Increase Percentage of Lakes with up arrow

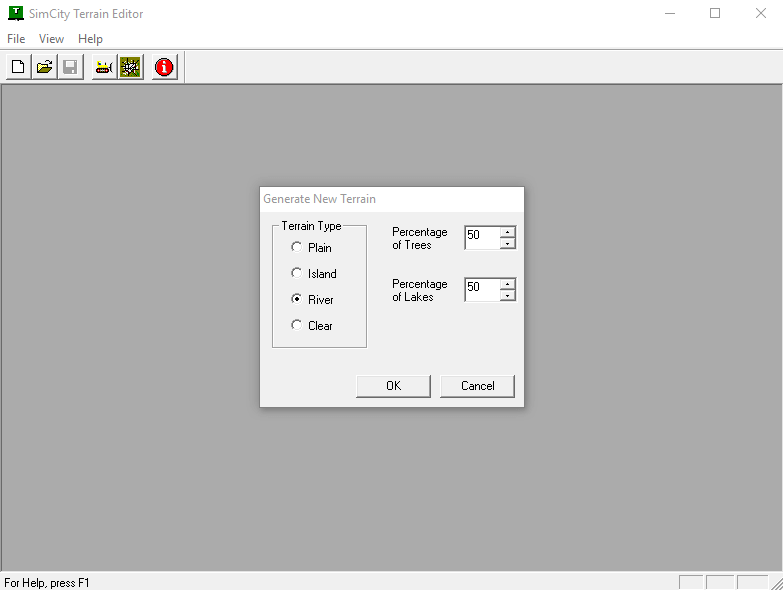507,284
